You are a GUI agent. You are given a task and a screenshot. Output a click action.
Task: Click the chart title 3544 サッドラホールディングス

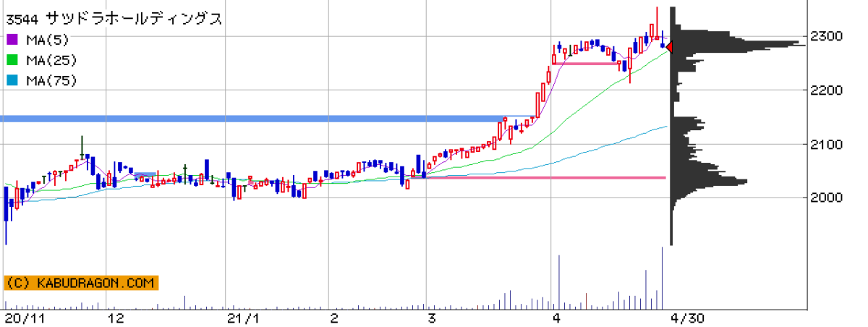(115, 19)
